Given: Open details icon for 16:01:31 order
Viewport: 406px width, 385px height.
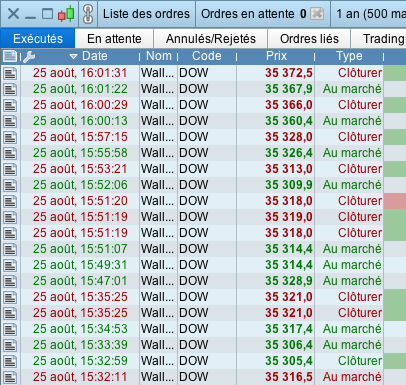Looking at the screenshot, I should [10, 73].
